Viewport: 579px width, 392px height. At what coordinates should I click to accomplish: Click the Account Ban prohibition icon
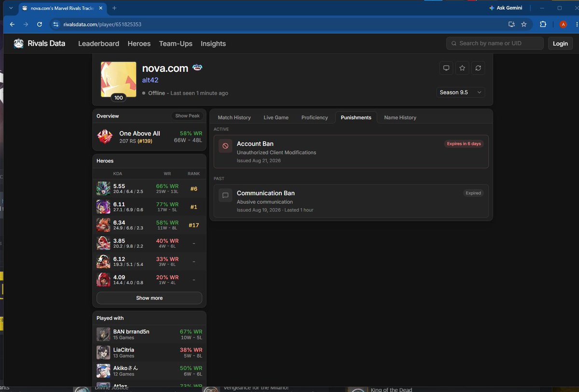coord(225,146)
